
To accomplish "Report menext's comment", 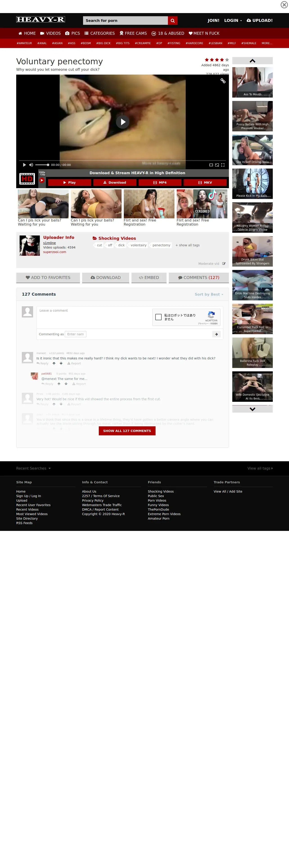I will pos(74,363).
